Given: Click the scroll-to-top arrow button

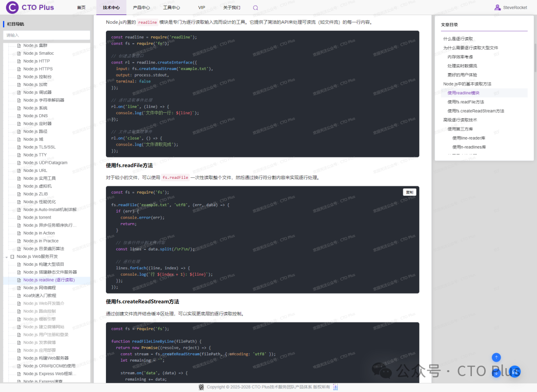Looking at the screenshot, I should pos(496,357).
